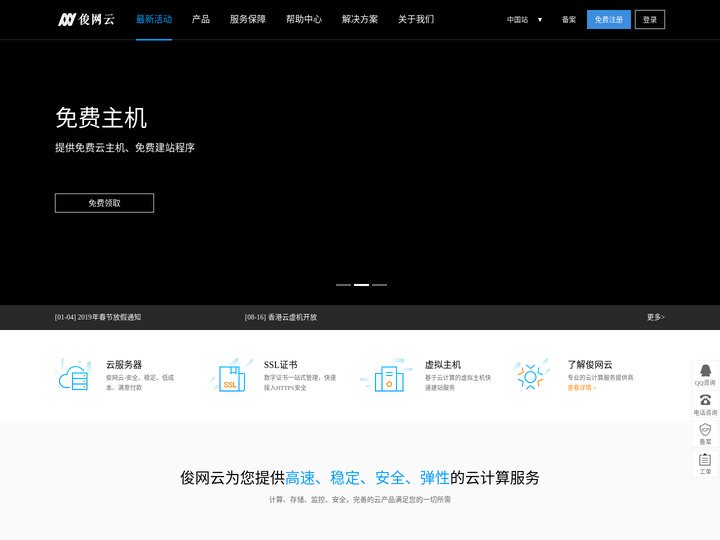Click 提供免费云主机、免费建站程序 subtitle
The height and width of the screenshot is (540, 720).
click(125, 148)
